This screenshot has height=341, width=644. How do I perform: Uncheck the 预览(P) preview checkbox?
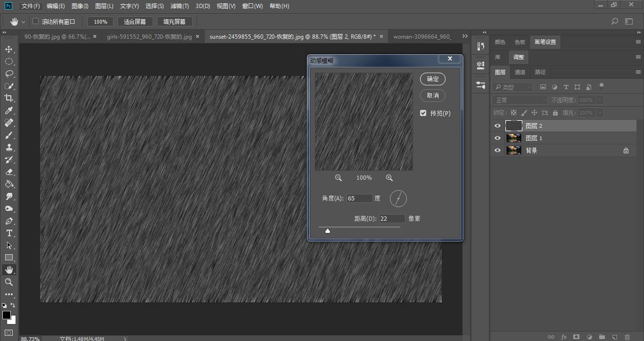423,113
